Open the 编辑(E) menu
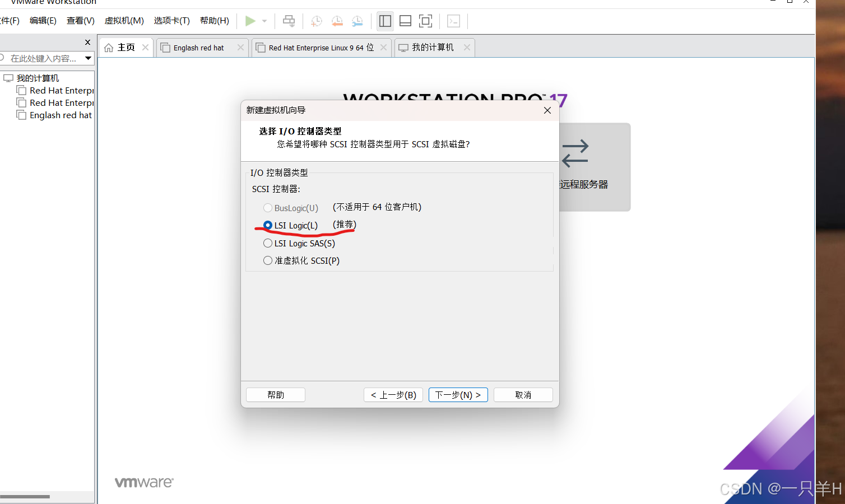This screenshot has width=845, height=504. coord(43,21)
